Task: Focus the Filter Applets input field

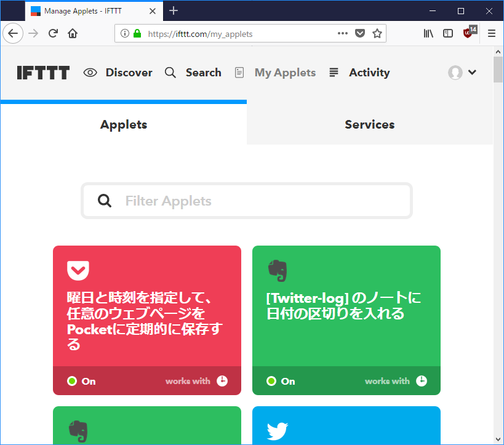Action: click(x=247, y=201)
